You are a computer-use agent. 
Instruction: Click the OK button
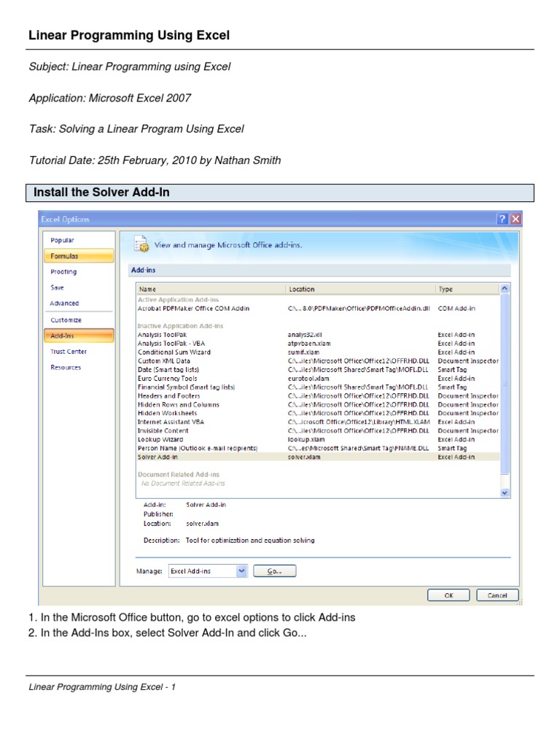click(448, 595)
